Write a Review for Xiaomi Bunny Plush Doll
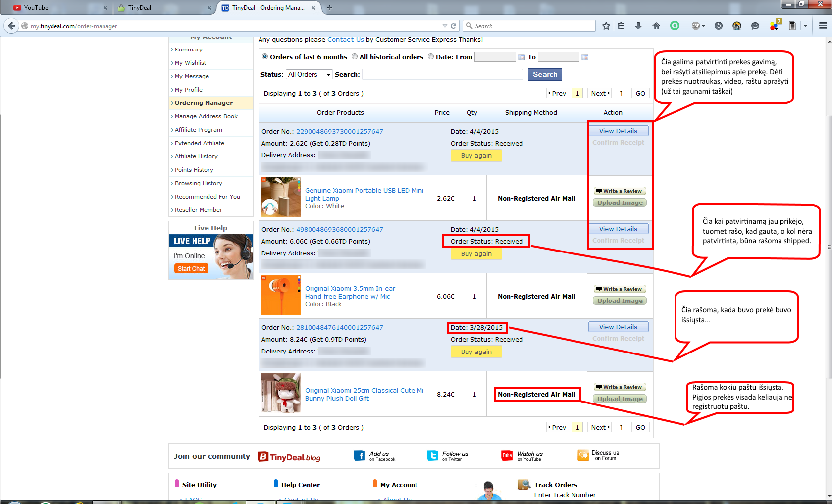Image resolution: width=832 pixels, height=504 pixels. point(620,387)
